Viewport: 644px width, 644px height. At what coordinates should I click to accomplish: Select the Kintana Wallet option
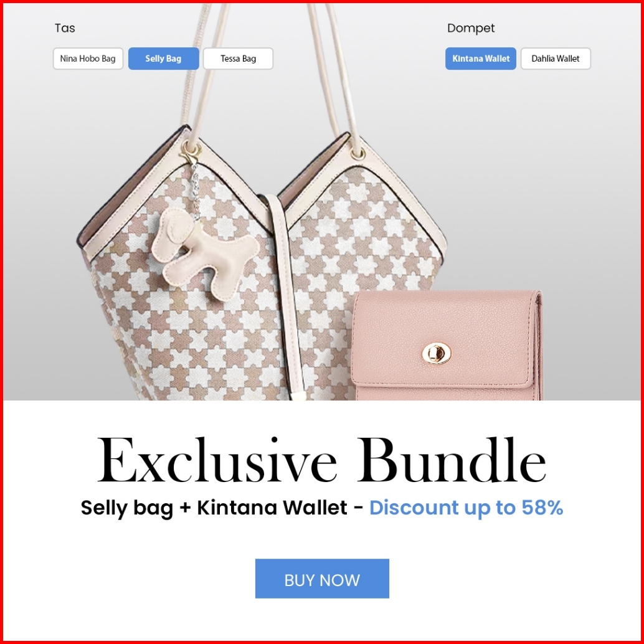481,59
